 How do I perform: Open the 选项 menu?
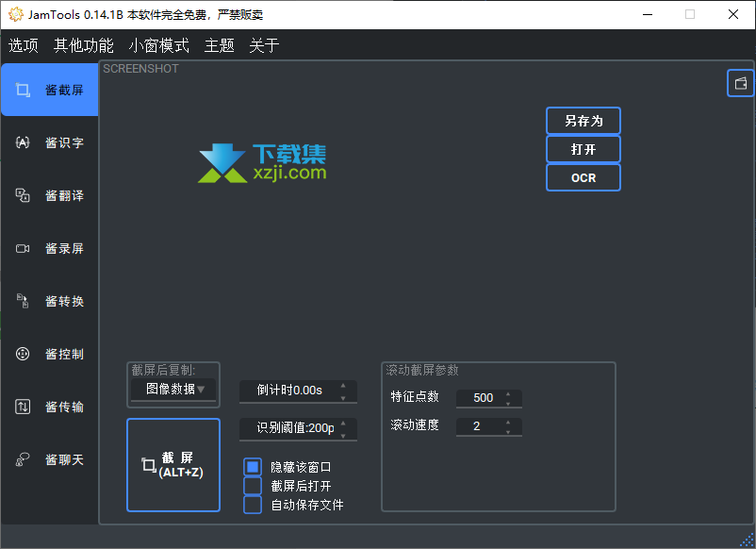point(24,45)
